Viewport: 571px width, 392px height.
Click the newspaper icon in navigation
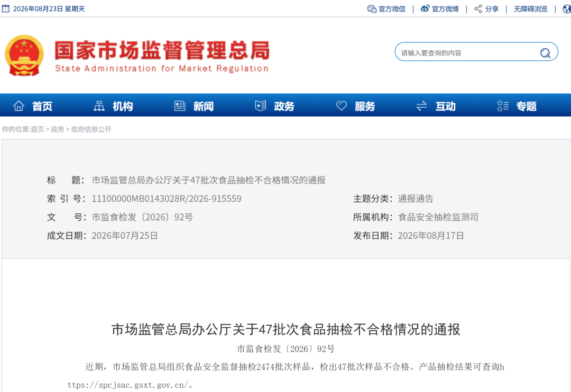coord(180,106)
